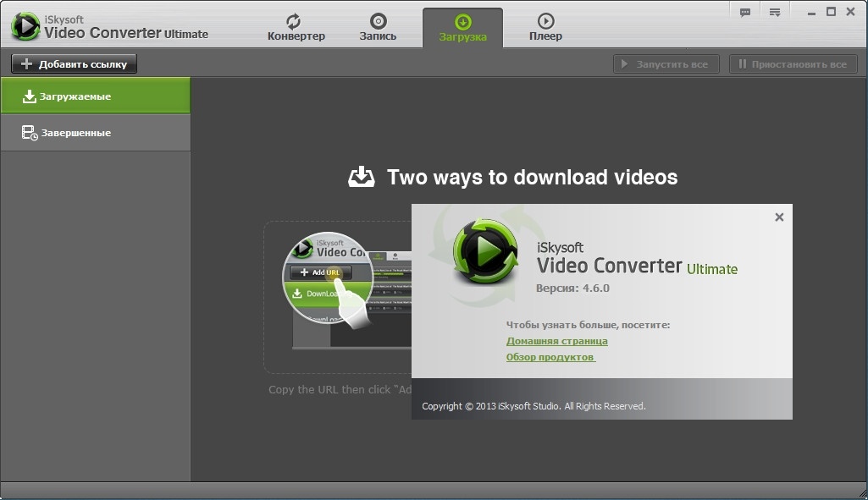Maximize the application window
The height and width of the screenshot is (500, 868).
click(831, 11)
